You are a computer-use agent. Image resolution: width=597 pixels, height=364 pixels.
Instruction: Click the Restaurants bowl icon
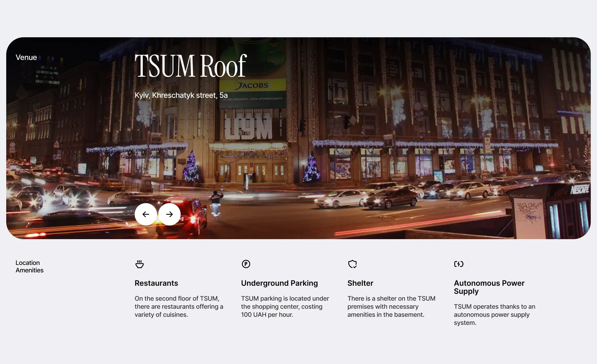[140, 264]
